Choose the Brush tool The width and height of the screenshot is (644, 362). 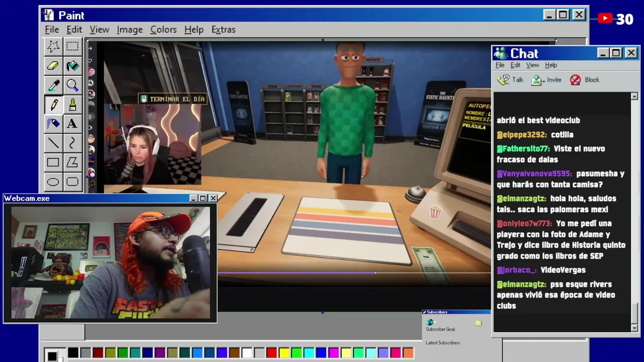(72, 105)
